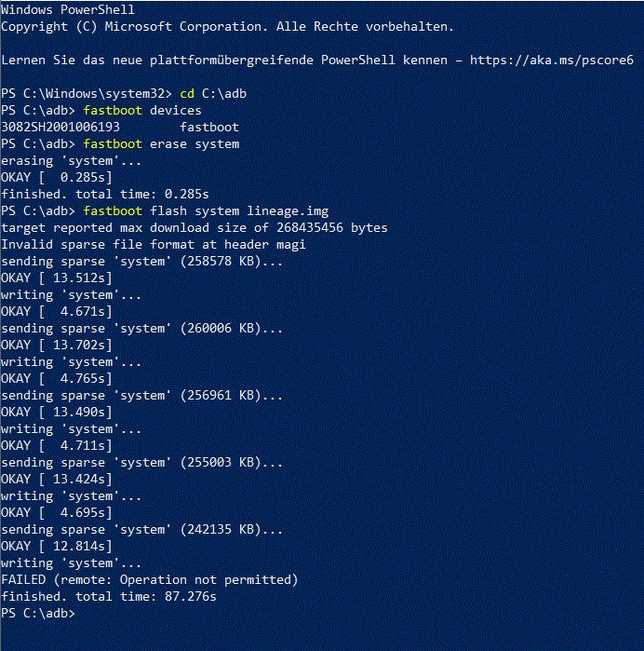
Task: Click device serial 3082SH2001006193
Action: click(x=60, y=127)
